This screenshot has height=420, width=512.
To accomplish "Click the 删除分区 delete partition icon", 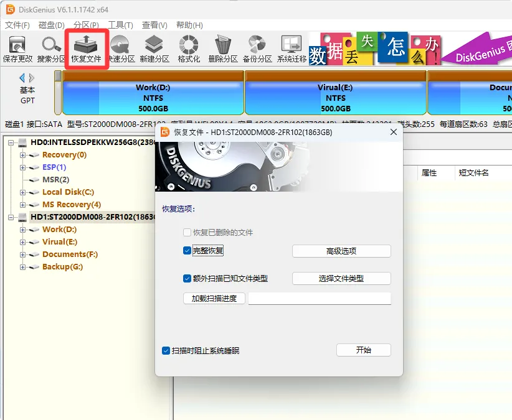I will [x=223, y=49].
